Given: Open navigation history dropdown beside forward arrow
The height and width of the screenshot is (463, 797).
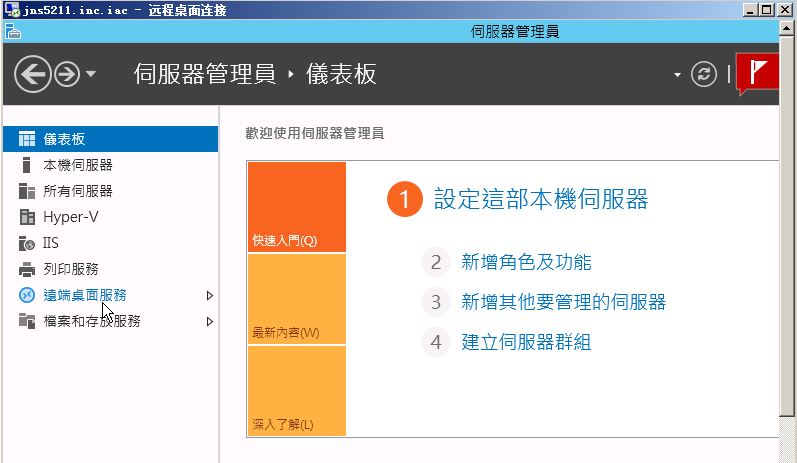Looking at the screenshot, I should pyautogui.click(x=91, y=74).
